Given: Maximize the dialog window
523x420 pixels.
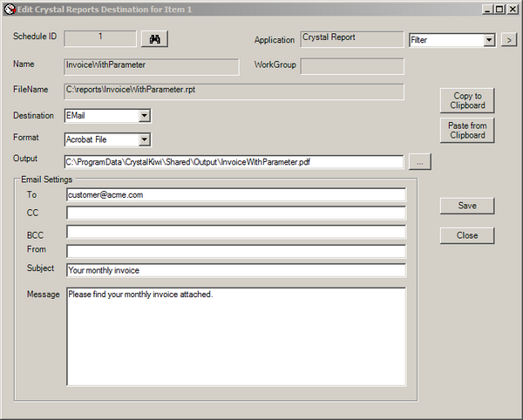Looking at the screenshot, I should pyautogui.click(x=499, y=10).
